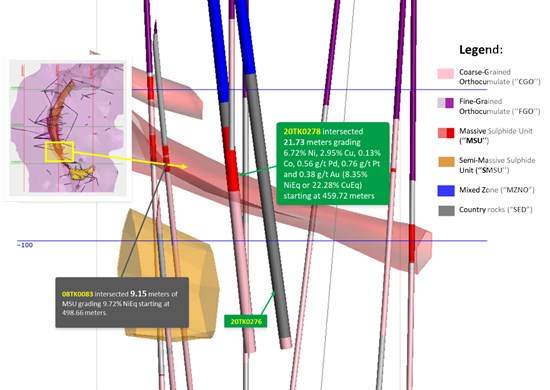Click the yellow highlight box in inset map
Viewport: 550px width, 390px height.
pos(59,152)
